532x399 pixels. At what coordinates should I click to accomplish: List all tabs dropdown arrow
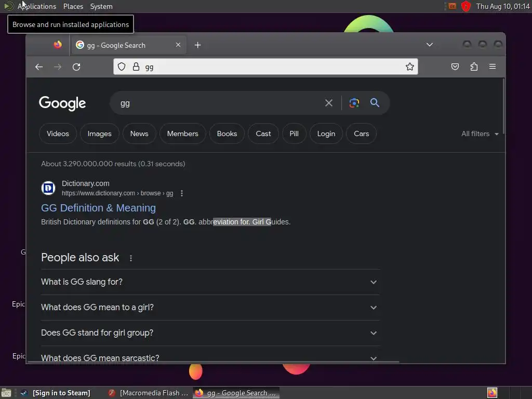tap(430, 45)
